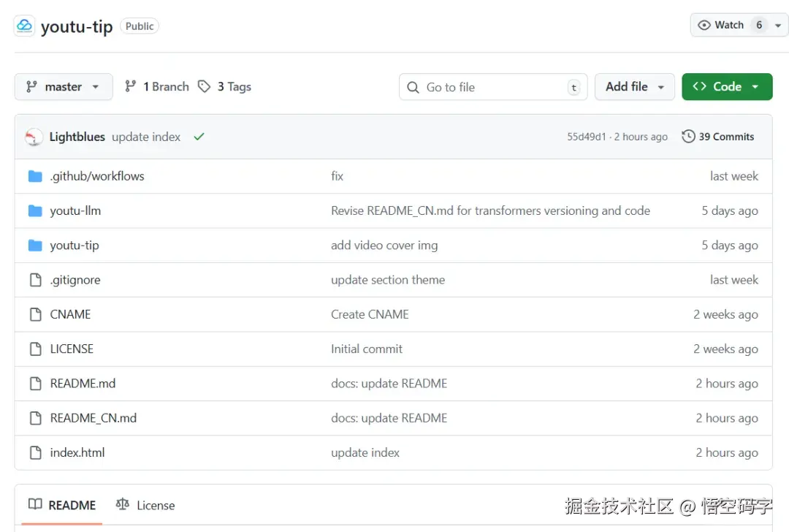Screen dimensions: 789x532
Task: Open the 3 Tags link
Action: point(224,86)
